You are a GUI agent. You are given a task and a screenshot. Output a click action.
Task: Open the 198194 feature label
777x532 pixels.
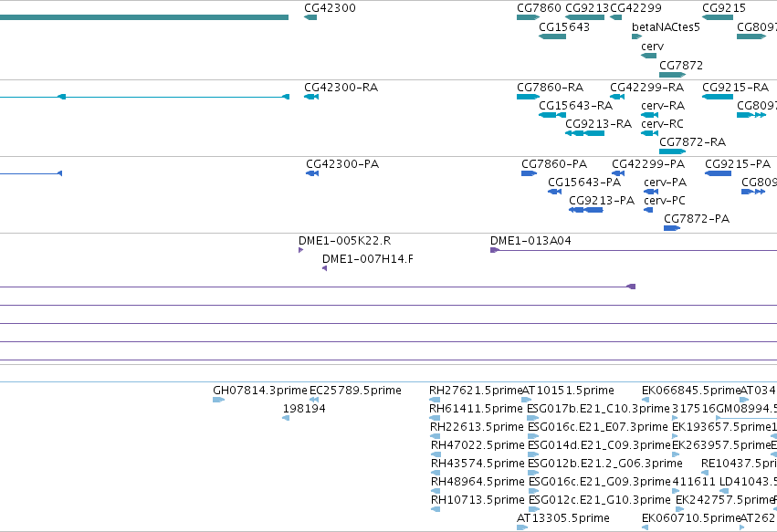tap(304, 409)
